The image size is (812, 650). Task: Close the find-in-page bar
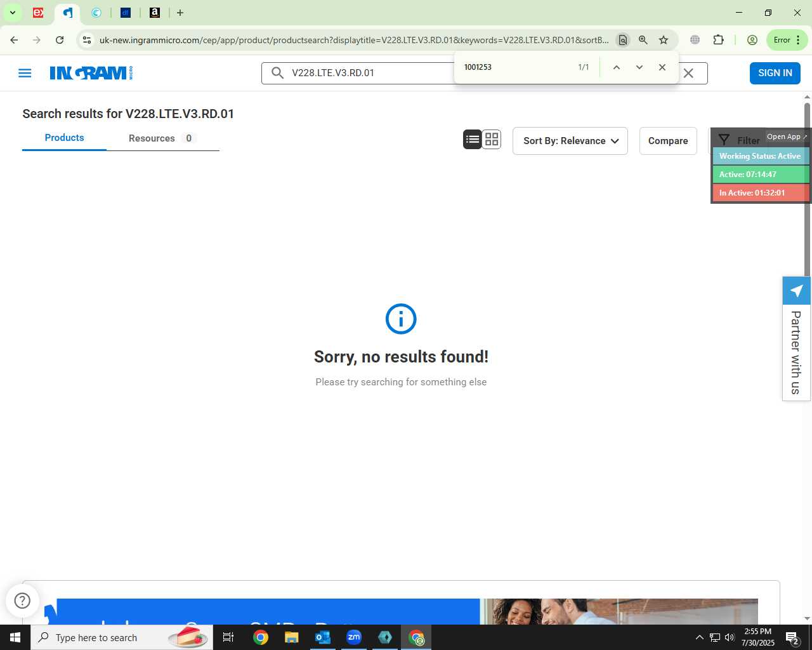tap(662, 67)
